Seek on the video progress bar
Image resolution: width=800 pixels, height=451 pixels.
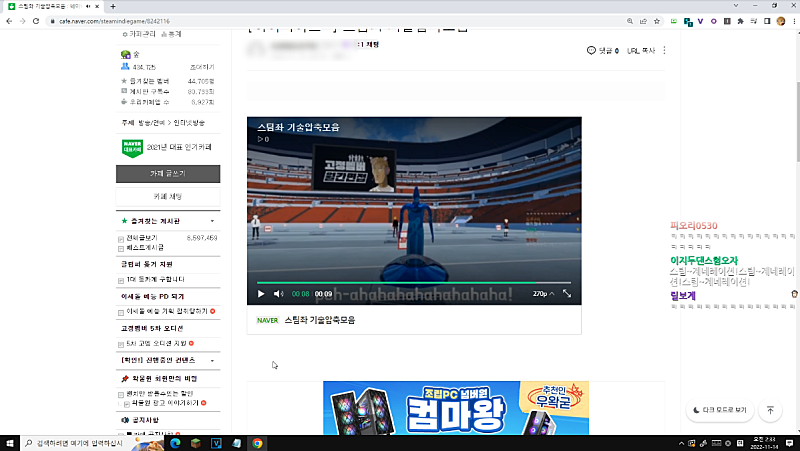click(414, 282)
